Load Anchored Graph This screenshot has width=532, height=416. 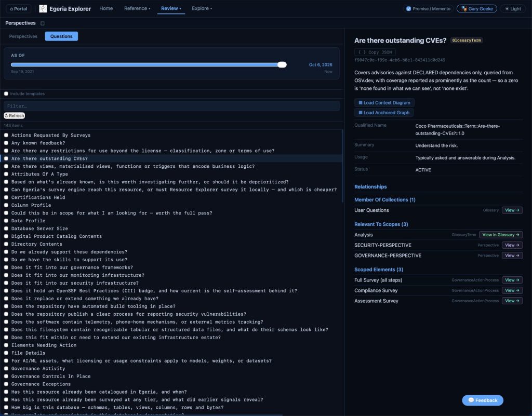coord(384,113)
